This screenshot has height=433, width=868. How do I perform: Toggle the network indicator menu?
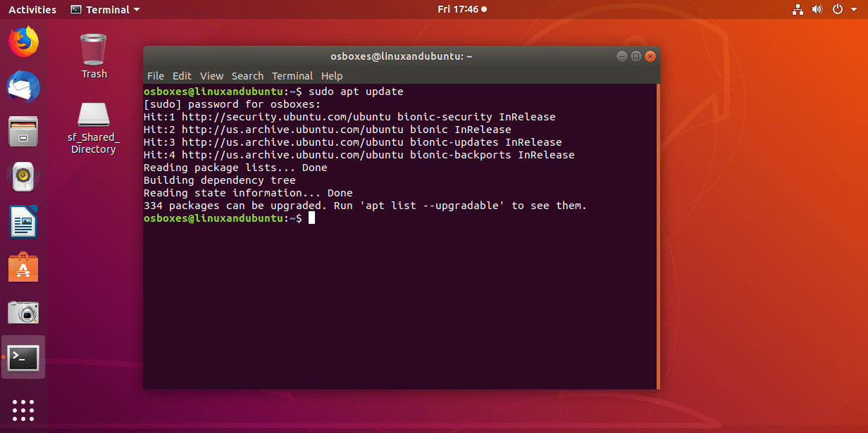tap(799, 9)
